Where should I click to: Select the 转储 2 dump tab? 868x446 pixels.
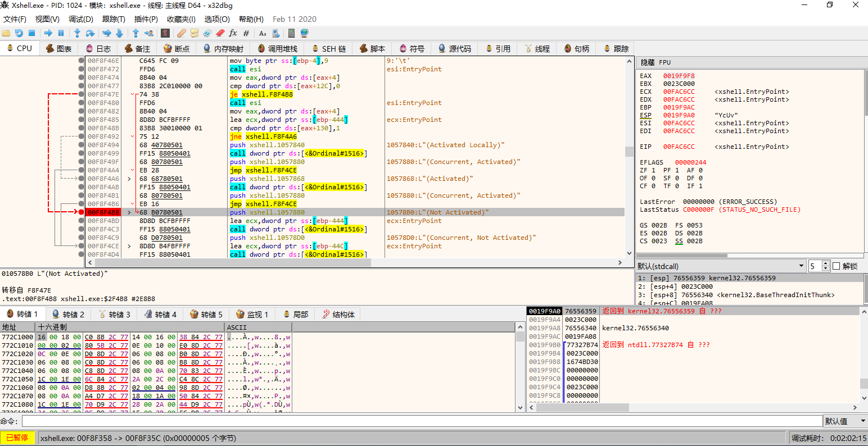pyautogui.click(x=68, y=315)
